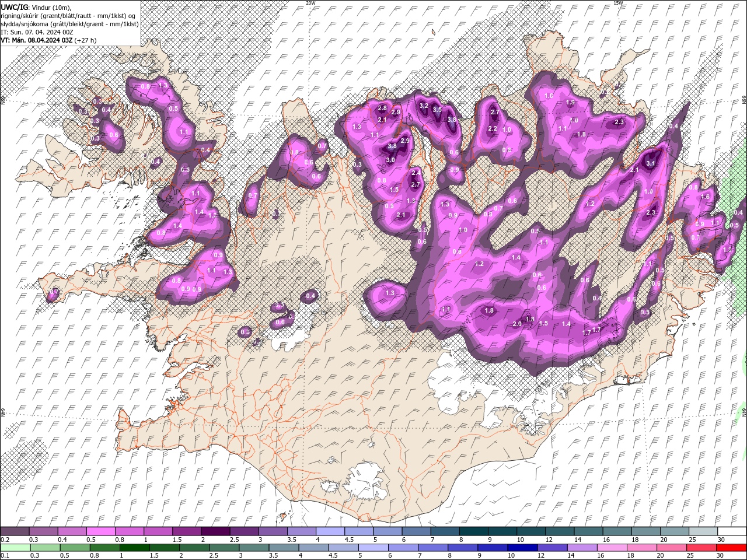This screenshot has width=747, height=560.
Task: Click the '2.2' snowfall value on the map
Action: (x=493, y=128)
